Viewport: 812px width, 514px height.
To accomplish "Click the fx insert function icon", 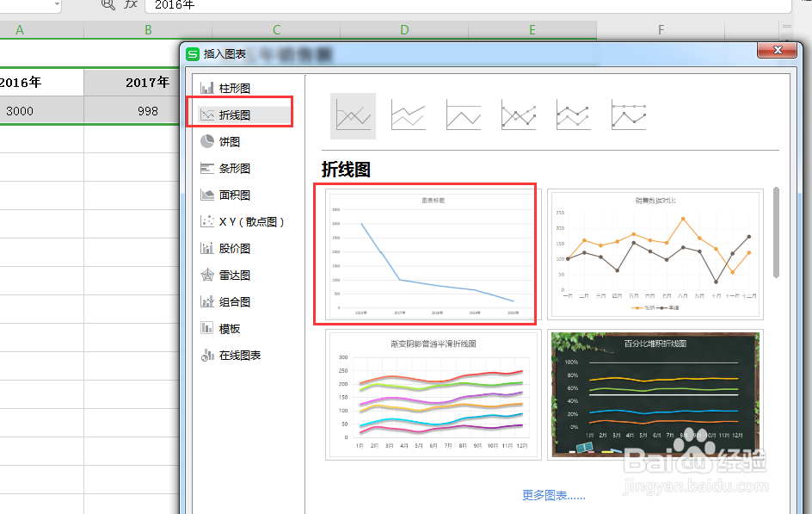I will coord(131,4).
